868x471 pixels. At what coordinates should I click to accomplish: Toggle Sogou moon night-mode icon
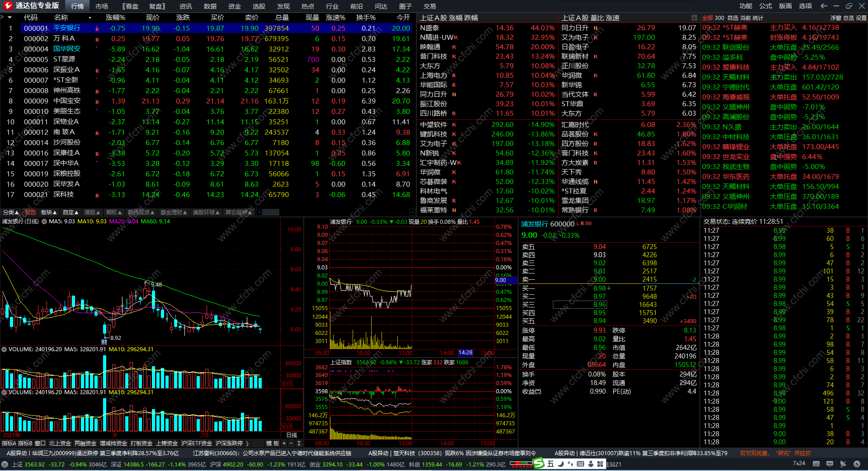point(561,464)
